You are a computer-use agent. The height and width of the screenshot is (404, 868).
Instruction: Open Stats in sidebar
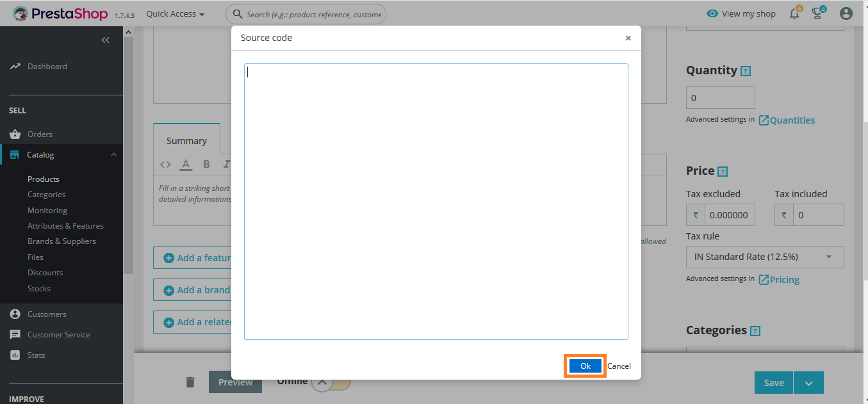click(x=36, y=355)
